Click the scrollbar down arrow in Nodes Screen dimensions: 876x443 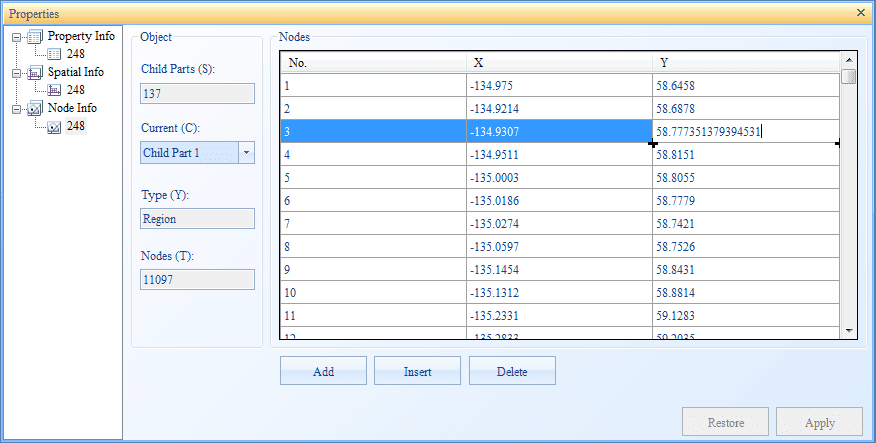[x=849, y=331]
